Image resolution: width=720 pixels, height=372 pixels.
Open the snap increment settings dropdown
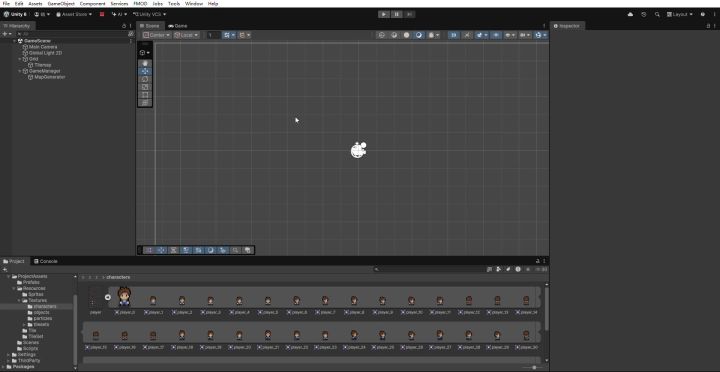point(244,35)
